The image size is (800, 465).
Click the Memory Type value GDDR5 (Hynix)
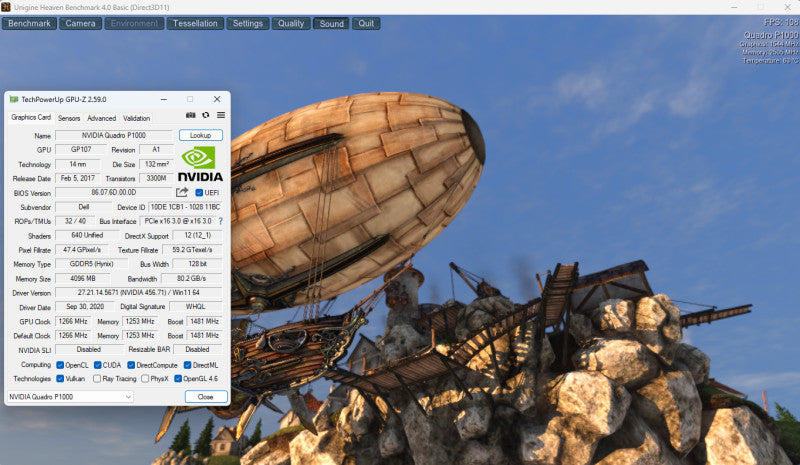click(x=92, y=264)
